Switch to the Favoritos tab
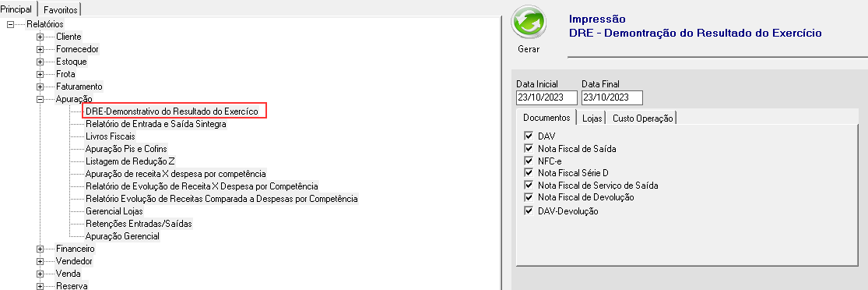This screenshot has height=290, width=868. point(61,9)
